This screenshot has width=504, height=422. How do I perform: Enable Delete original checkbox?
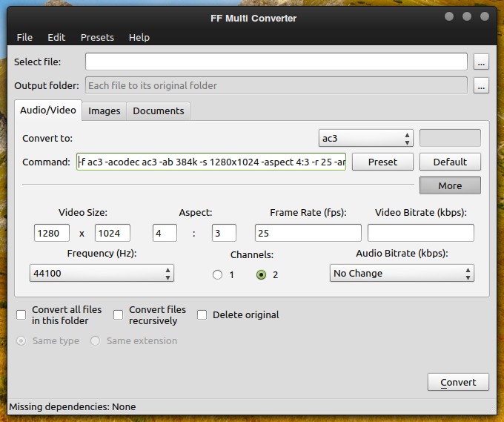tap(202, 315)
